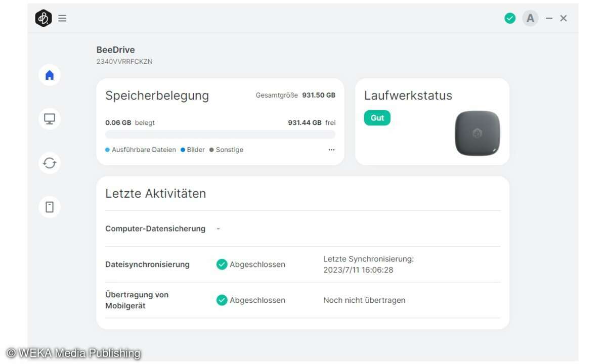This screenshot has height=364, width=607.
Task: Click the green check for mobile transfer
Action: [222, 300]
